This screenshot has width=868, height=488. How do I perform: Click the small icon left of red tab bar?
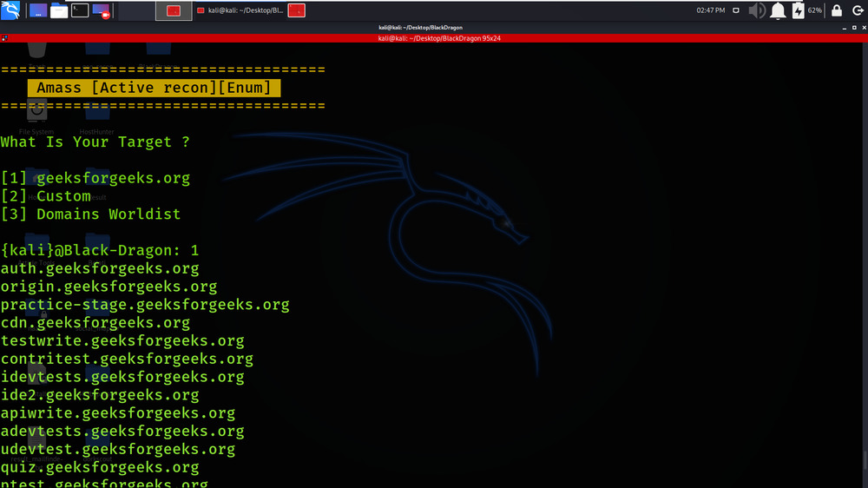pyautogui.click(x=4, y=38)
